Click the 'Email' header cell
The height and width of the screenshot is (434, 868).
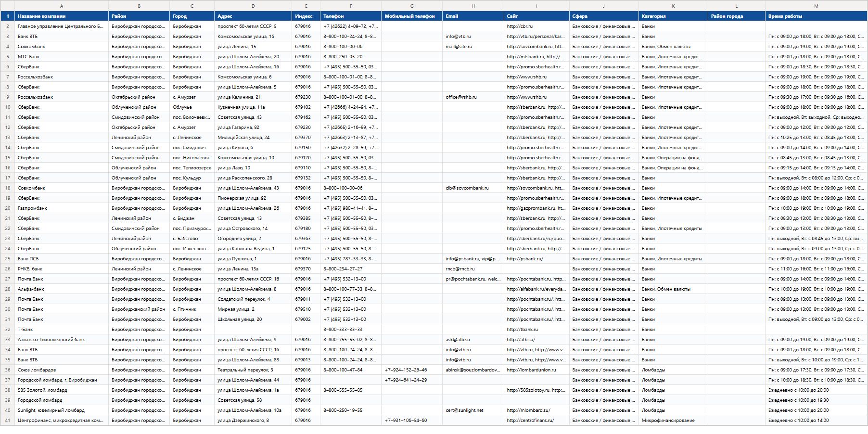(473, 16)
